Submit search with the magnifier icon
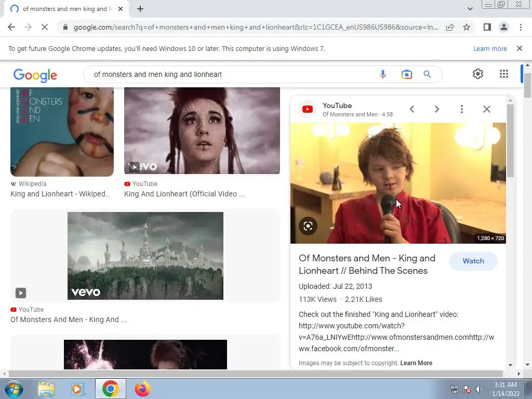The height and width of the screenshot is (399, 532). 428,74
